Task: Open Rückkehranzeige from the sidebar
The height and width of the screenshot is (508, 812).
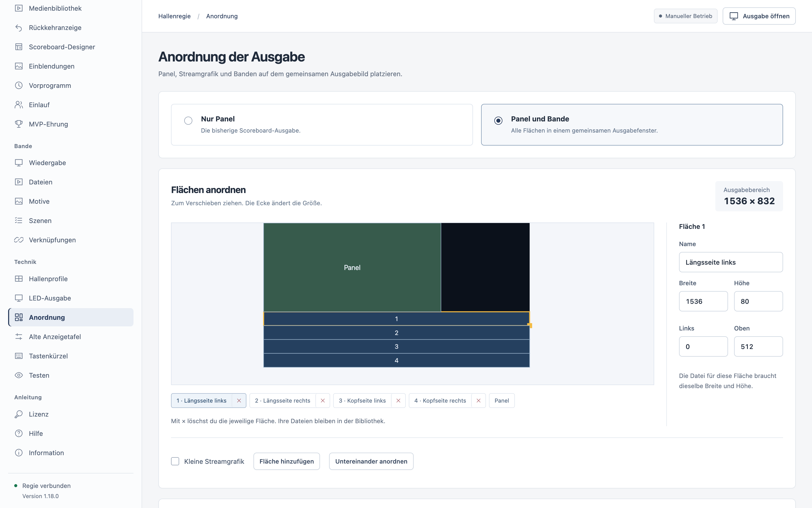Action: pyautogui.click(x=71, y=27)
